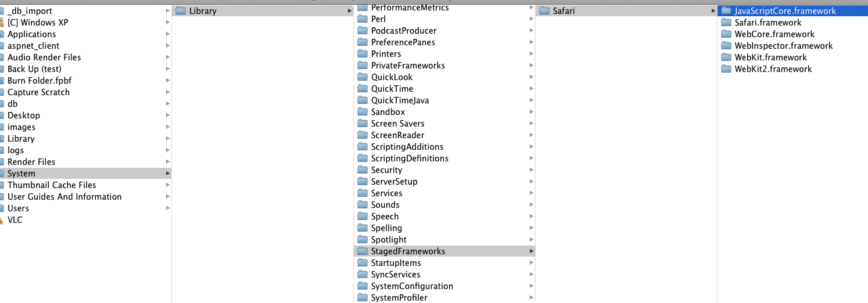This screenshot has height=303, width=868.
Task: Expand arrow beside Safari in fourth column
Action: [713, 11]
